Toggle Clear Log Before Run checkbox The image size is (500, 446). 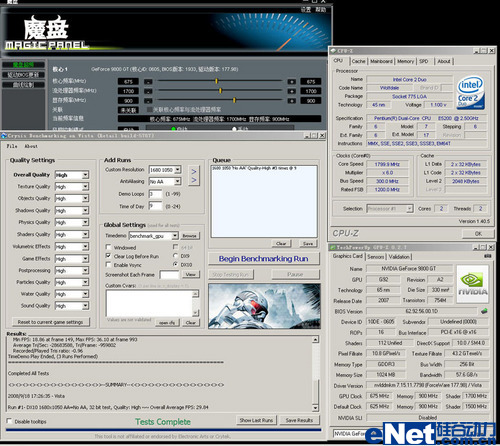(108, 256)
